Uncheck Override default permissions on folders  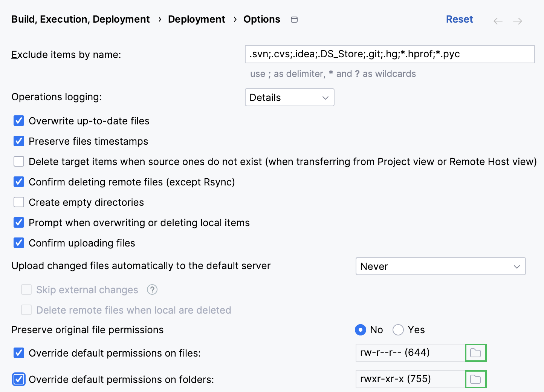point(19,379)
